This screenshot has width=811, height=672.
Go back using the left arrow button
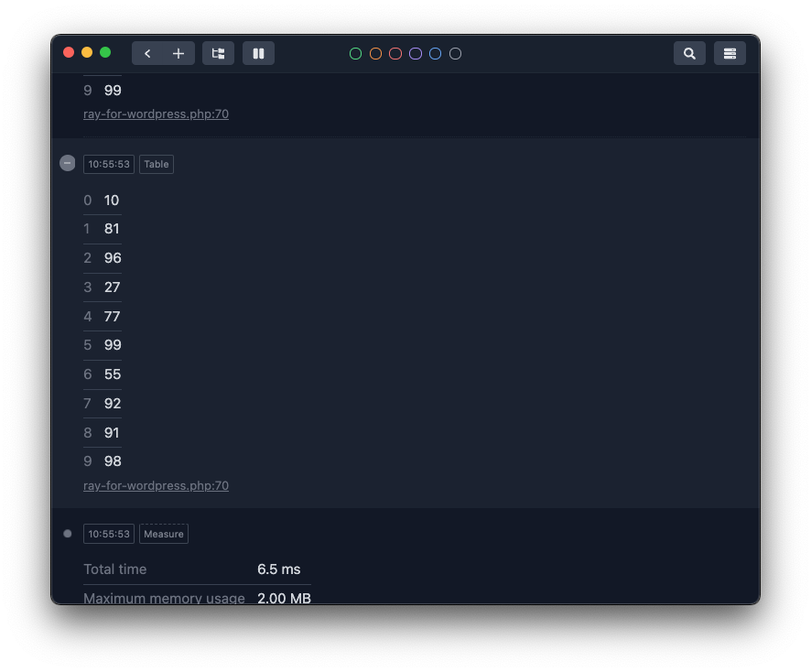[147, 53]
